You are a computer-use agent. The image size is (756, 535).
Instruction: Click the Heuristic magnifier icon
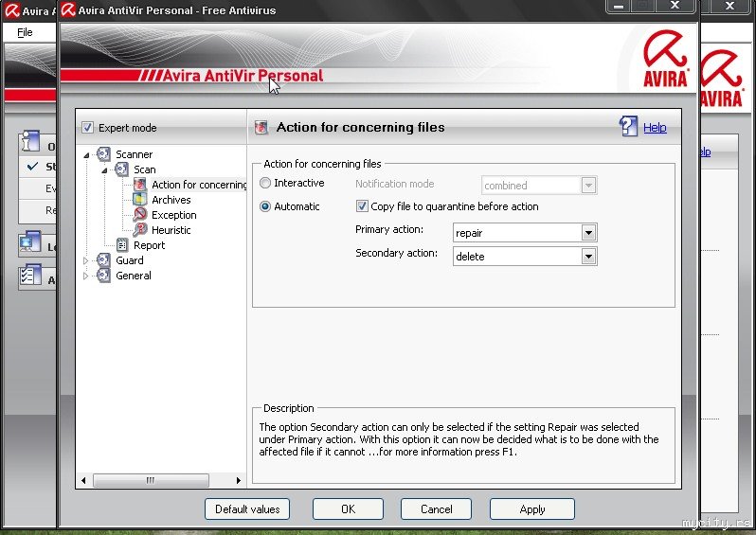139,230
